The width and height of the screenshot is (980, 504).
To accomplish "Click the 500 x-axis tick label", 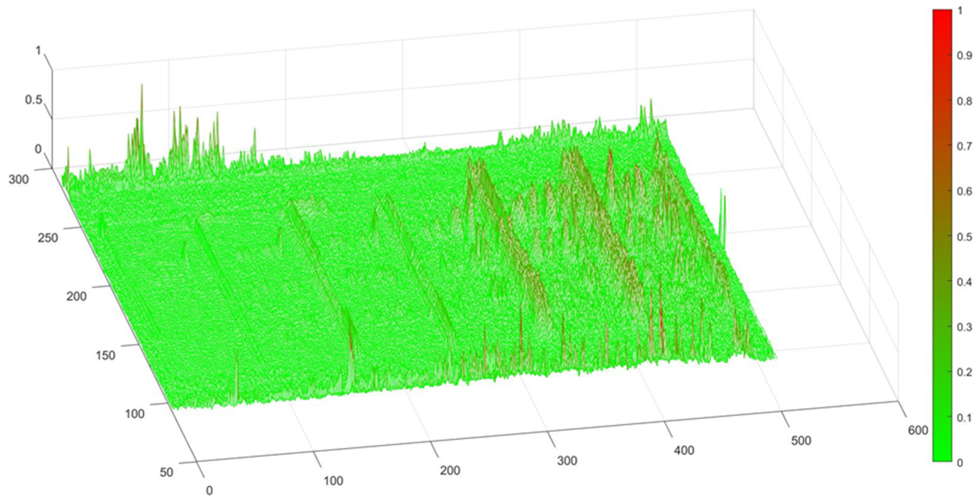I will 801,441.
